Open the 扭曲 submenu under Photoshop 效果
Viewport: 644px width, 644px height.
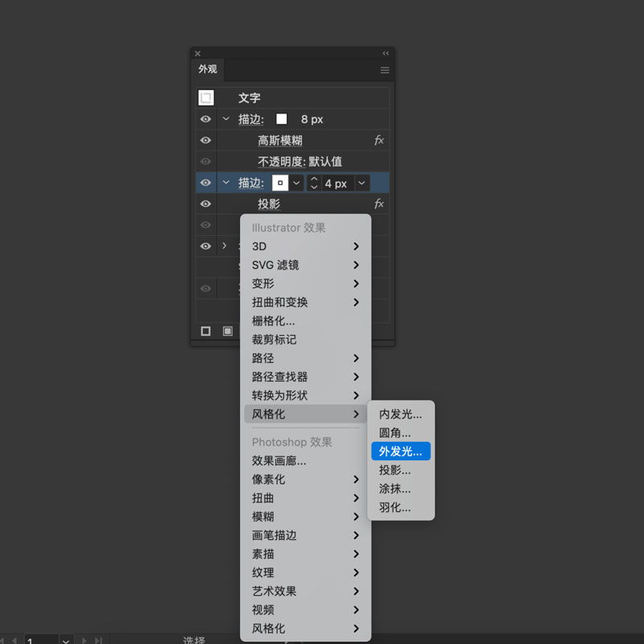click(x=306, y=498)
